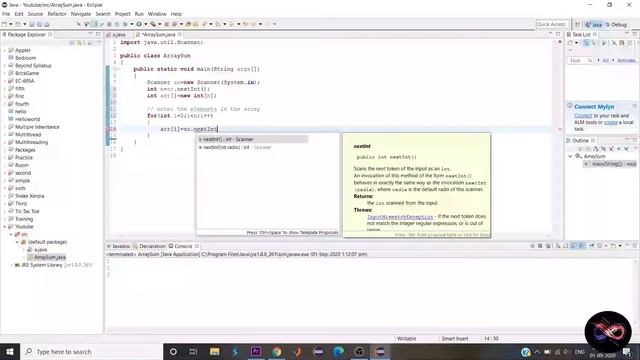Open Microsoft Edge from the taskbar
This screenshot has width=640, height=360.
(x=338, y=352)
